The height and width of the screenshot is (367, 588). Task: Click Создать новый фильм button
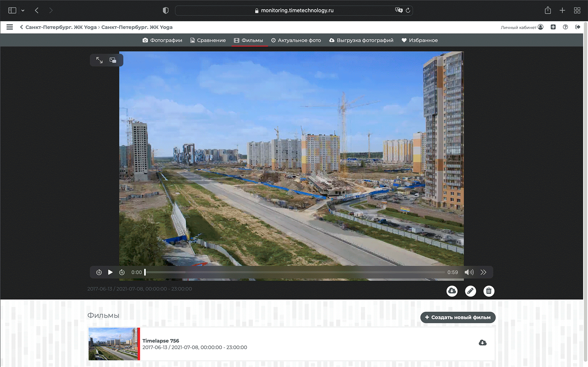pyautogui.click(x=458, y=317)
